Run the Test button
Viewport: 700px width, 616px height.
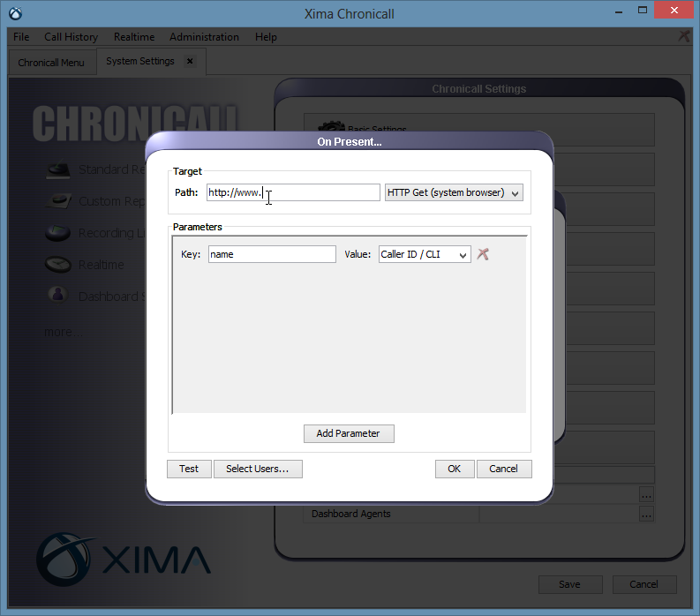189,469
